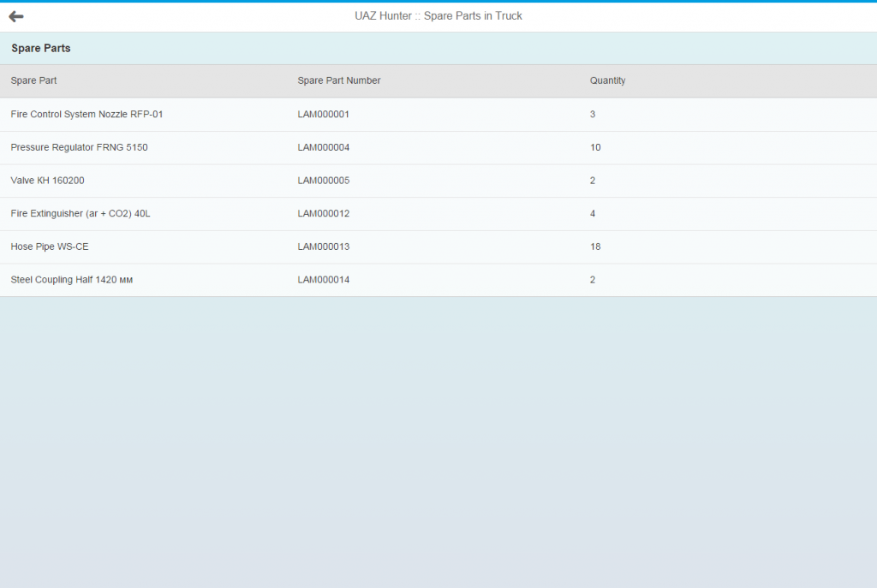Click quantity 2 for Steel Coupling Half
This screenshot has width=877, height=588.
(593, 280)
